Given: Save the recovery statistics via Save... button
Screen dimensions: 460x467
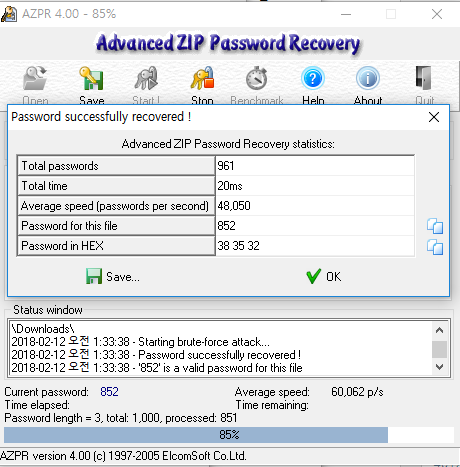Looking at the screenshot, I should [x=113, y=277].
